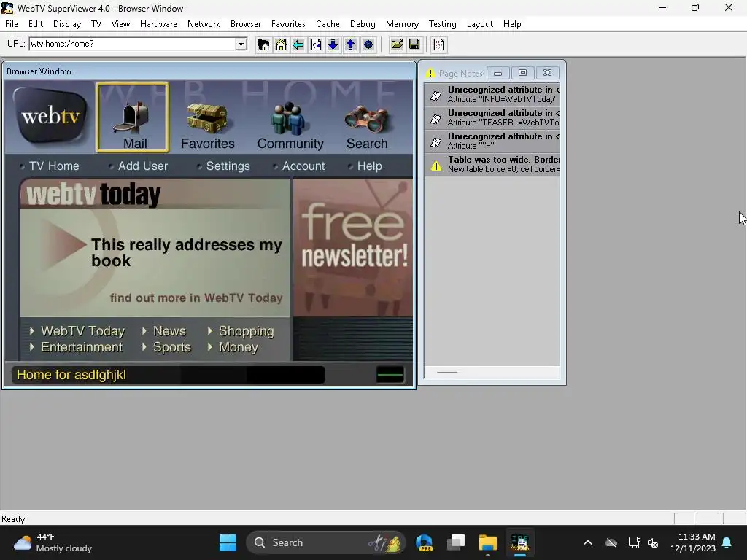
Task: Open the Debug menu
Action: click(x=363, y=24)
